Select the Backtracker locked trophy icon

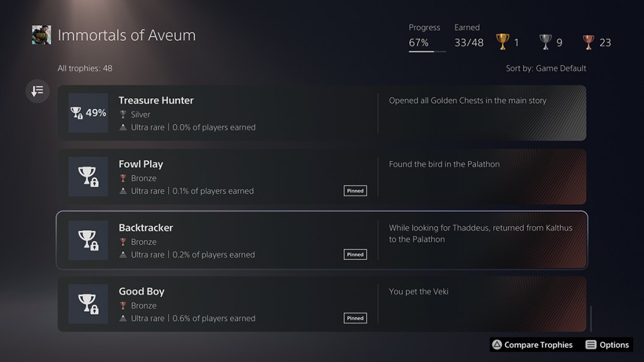point(88,240)
